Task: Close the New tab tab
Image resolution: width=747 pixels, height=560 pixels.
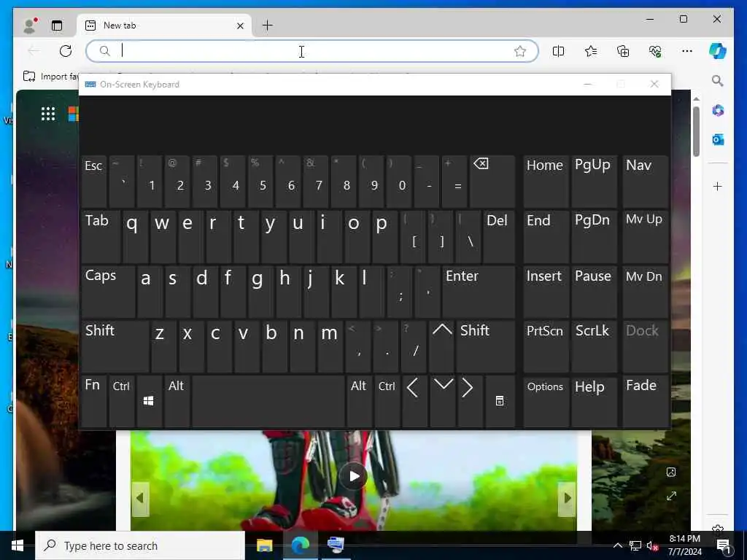Action: [240, 26]
